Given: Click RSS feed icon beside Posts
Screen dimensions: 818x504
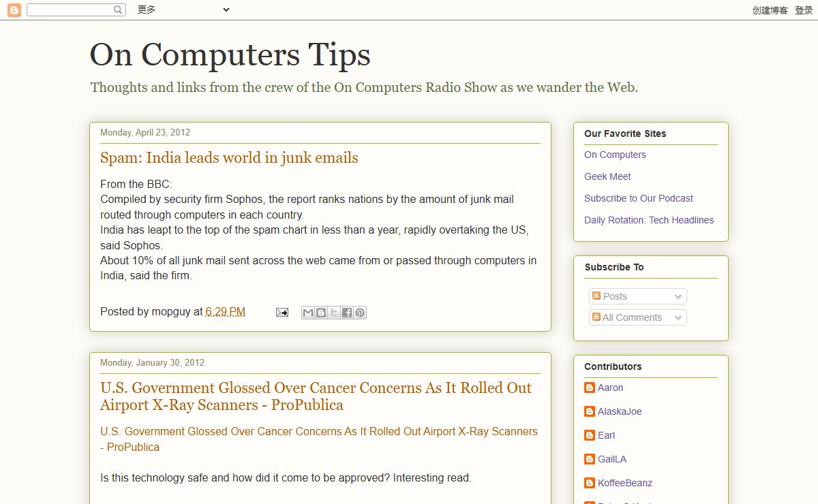Looking at the screenshot, I should pos(596,296).
